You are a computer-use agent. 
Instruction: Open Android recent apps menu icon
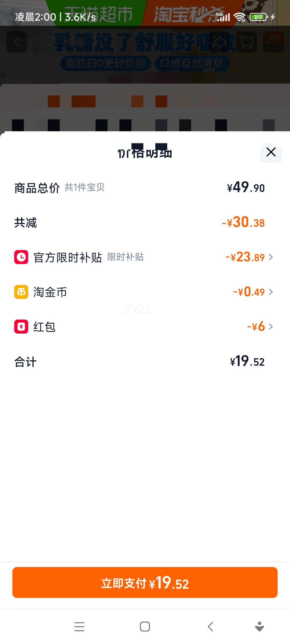[x=79, y=627]
